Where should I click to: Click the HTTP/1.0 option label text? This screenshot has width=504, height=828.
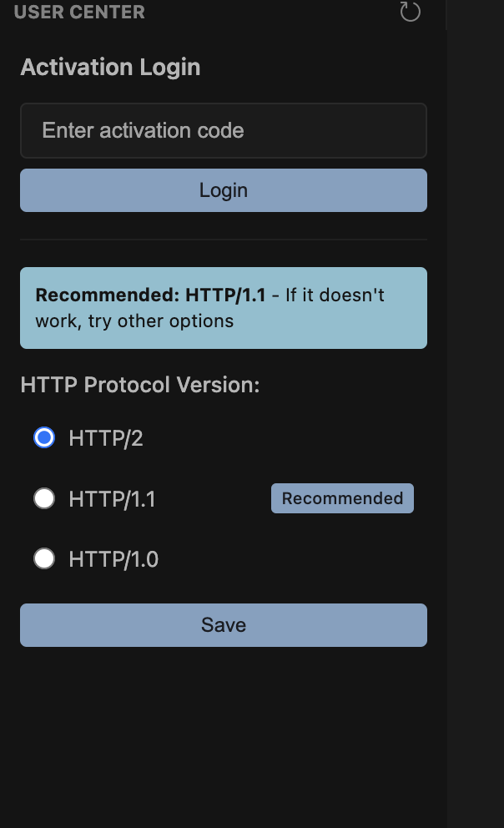(113, 559)
